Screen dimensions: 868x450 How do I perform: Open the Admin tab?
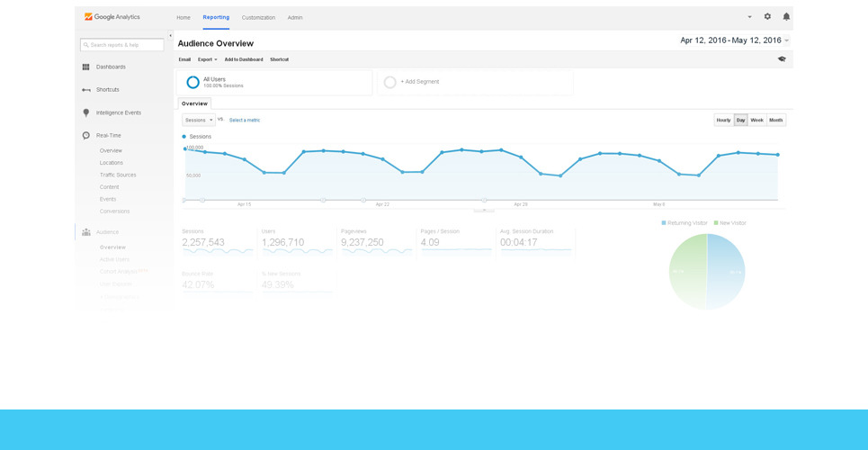295,17
